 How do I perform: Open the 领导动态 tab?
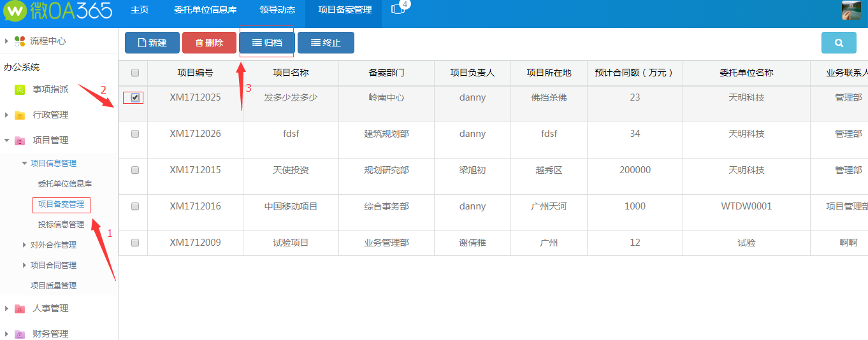tap(277, 10)
